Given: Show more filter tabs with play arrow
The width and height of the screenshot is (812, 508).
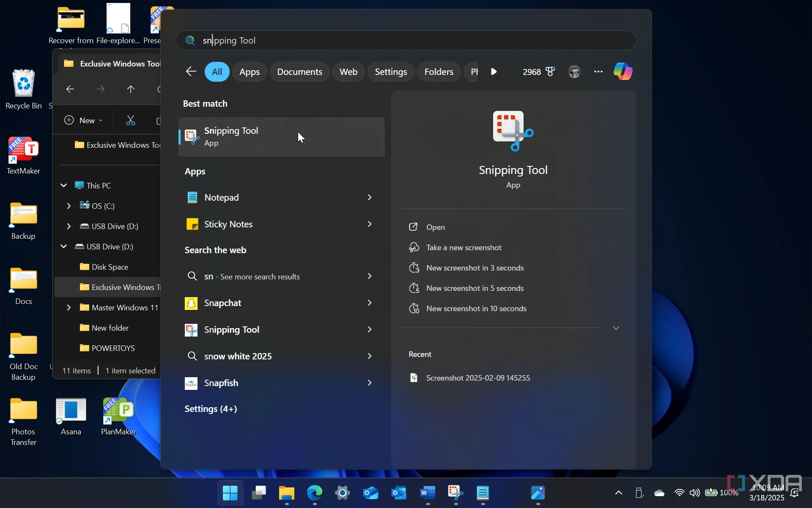Looking at the screenshot, I should pyautogui.click(x=494, y=72).
